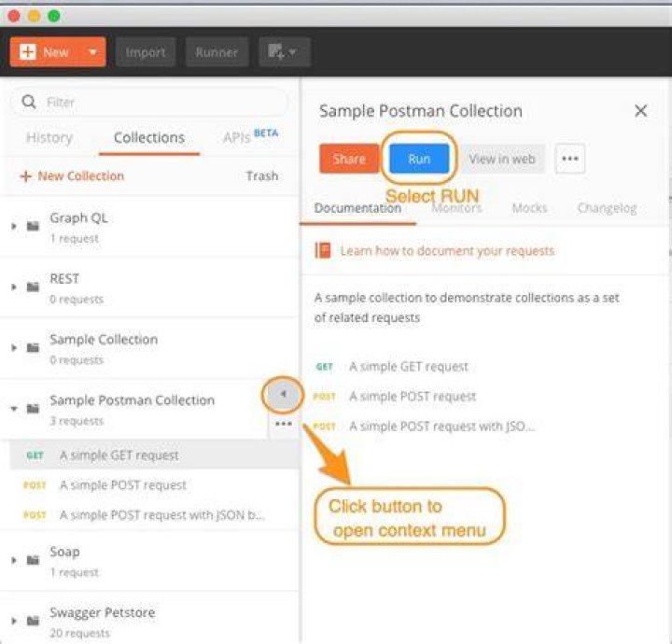The height and width of the screenshot is (644, 672).
Task: Click the Swagger Petstore collection name
Action: click(103, 612)
